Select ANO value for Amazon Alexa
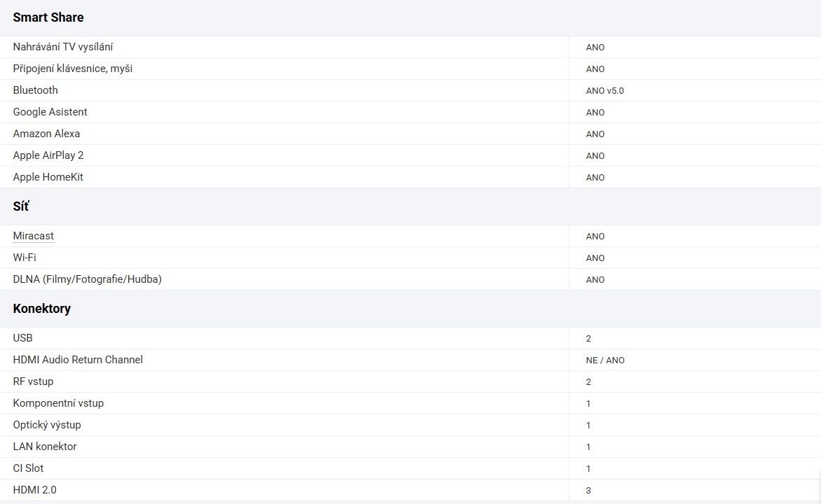 point(595,134)
